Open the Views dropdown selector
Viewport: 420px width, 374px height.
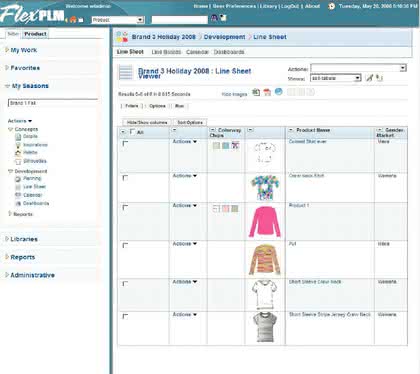click(336, 78)
